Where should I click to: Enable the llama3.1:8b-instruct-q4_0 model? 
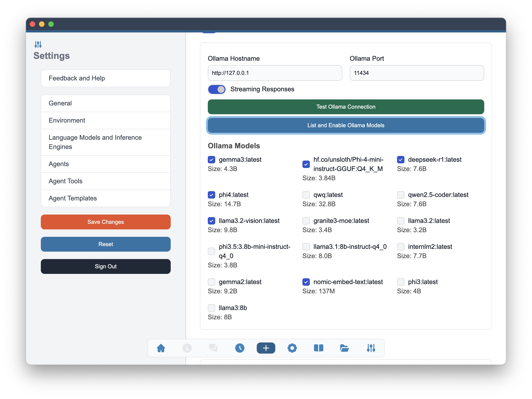tap(306, 247)
